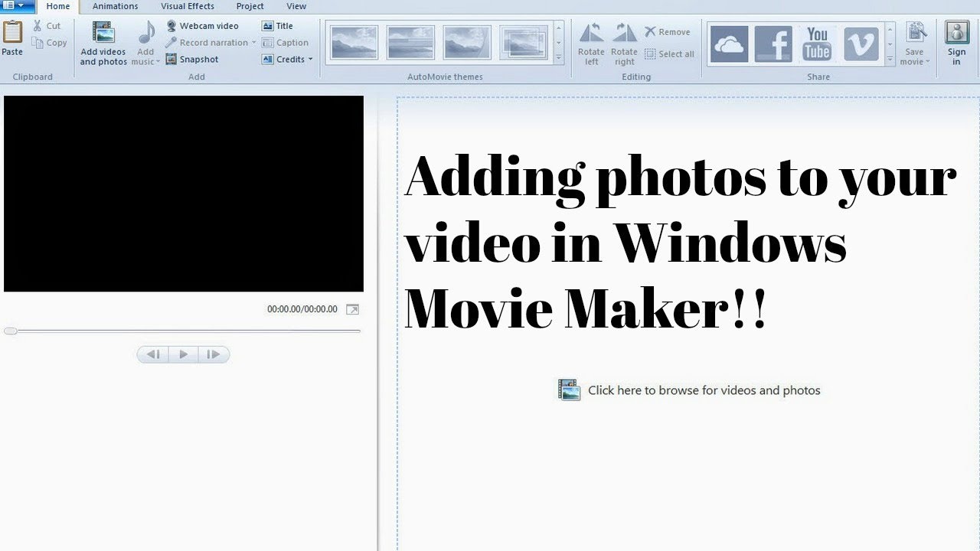Click the black video preview monitor
Screen dimensions: 980x551
(x=184, y=194)
